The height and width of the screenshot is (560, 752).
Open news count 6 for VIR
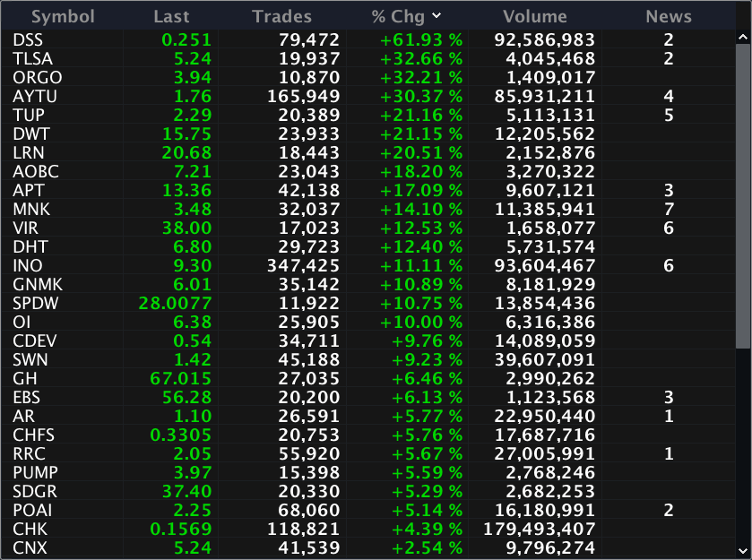[x=669, y=228]
